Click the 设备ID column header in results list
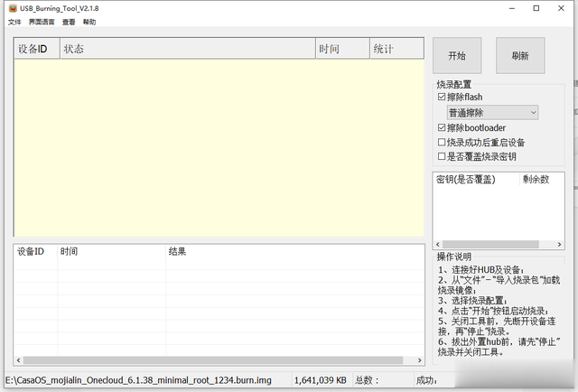Screen dimensions: 578x392 35,251
